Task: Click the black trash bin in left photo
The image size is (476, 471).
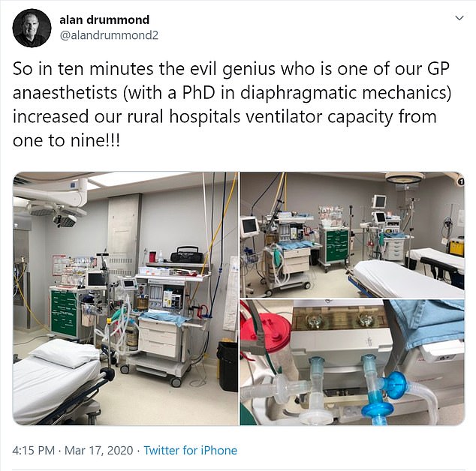Action: (x=227, y=366)
